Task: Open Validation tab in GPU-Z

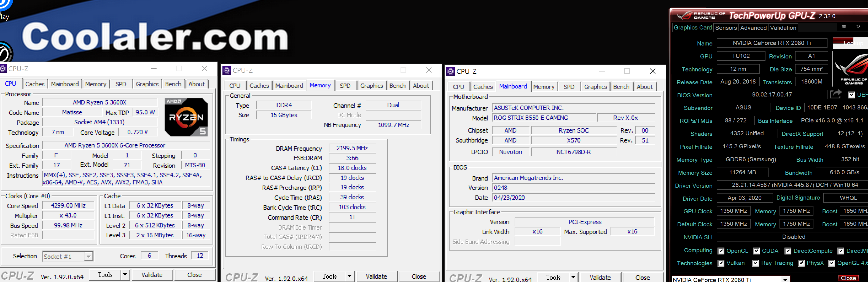Action: [x=783, y=28]
